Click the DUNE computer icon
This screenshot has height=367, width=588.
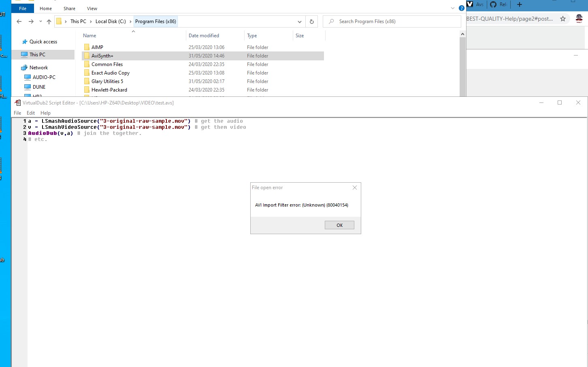[x=28, y=87]
